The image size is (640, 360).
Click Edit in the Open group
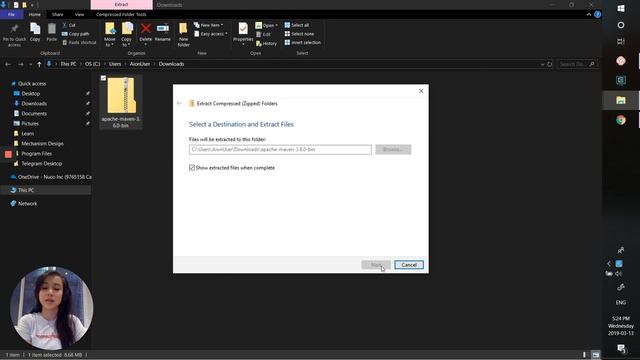(263, 34)
